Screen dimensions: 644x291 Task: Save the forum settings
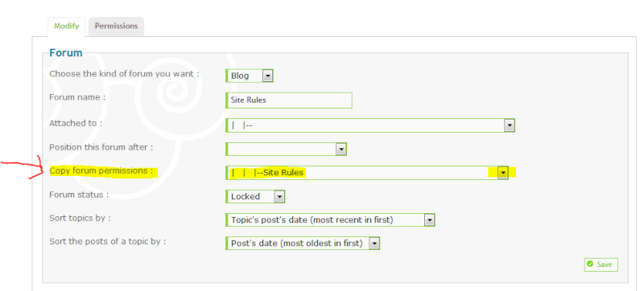click(x=601, y=264)
